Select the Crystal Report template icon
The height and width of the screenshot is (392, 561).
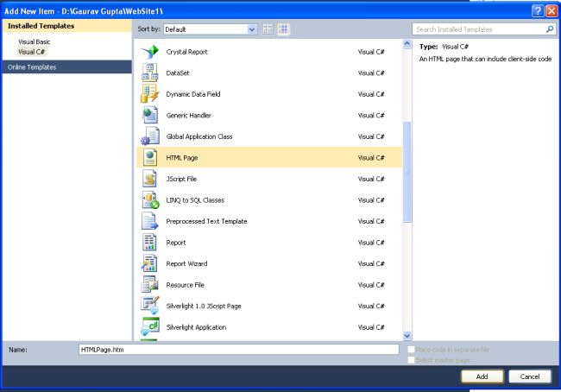tap(150, 52)
